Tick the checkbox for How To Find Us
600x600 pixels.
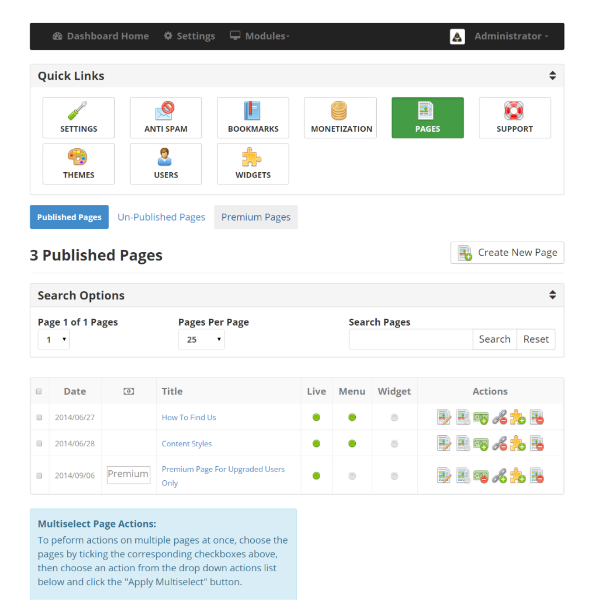[39, 417]
